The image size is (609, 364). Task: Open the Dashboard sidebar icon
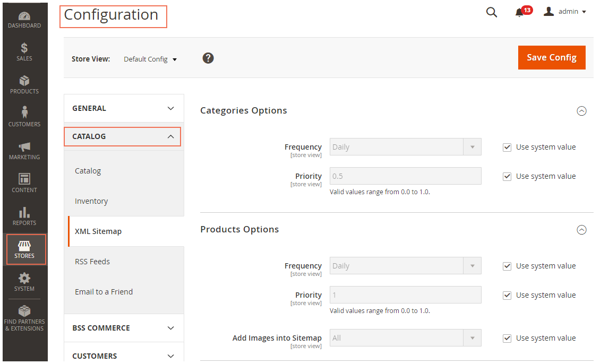[x=24, y=16]
